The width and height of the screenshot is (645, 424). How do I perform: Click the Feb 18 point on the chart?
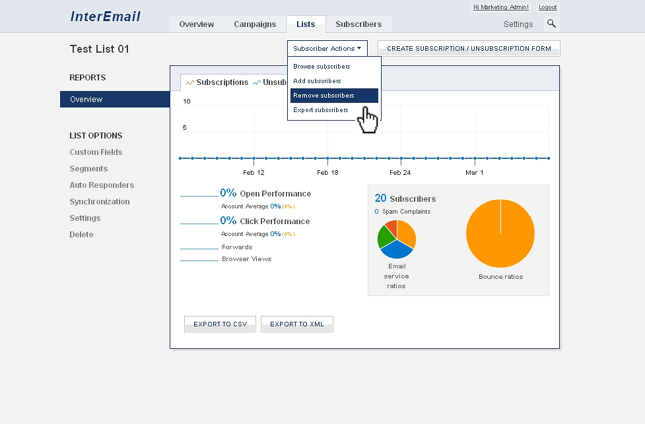[327, 158]
